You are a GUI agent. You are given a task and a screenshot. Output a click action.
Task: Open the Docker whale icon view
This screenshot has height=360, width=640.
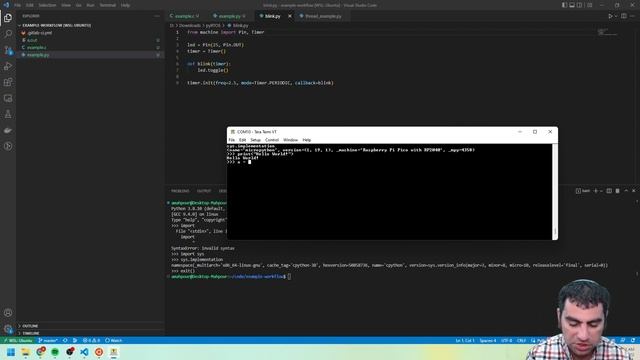pos(8,130)
